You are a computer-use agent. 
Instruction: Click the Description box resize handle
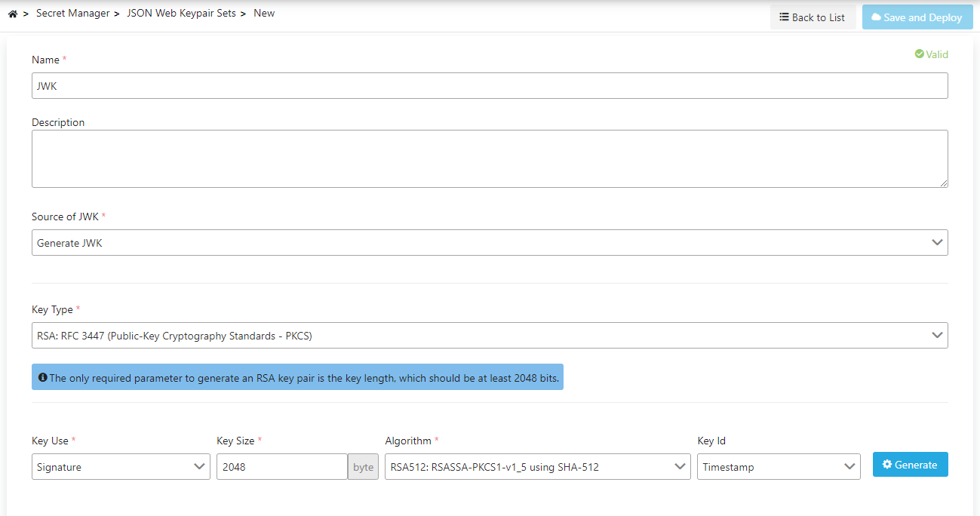click(x=943, y=183)
